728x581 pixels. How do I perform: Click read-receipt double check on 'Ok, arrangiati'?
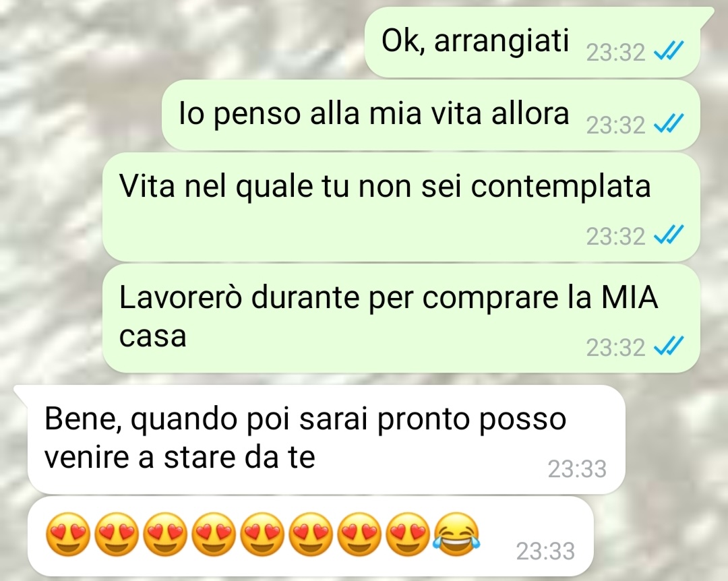pos(669,51)
